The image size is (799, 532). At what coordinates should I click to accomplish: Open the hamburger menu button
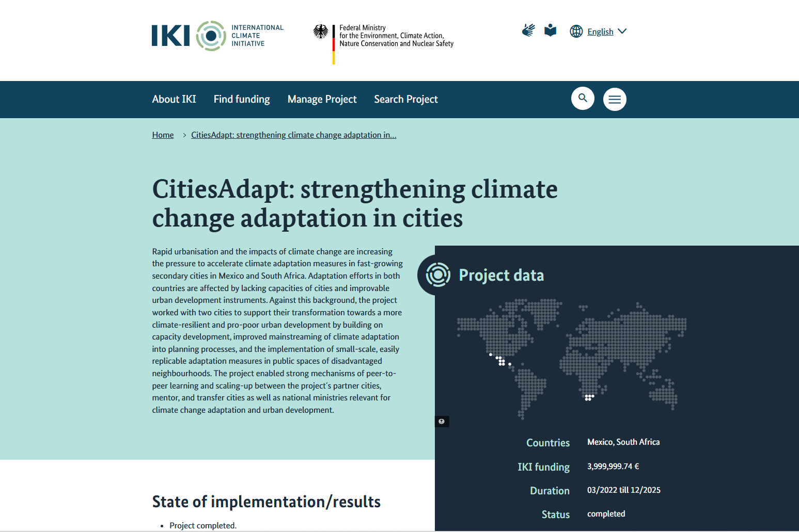(x=615, y=99)
